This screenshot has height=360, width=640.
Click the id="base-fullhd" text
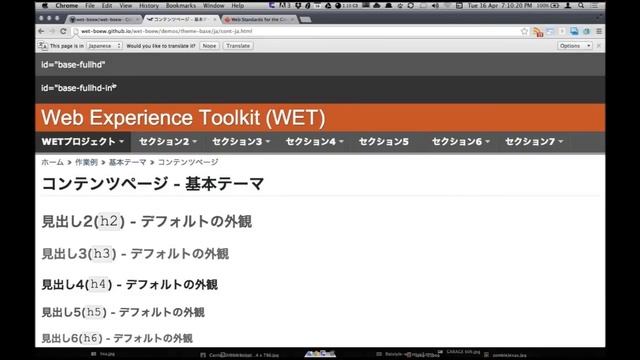click(x=73, y=64)
